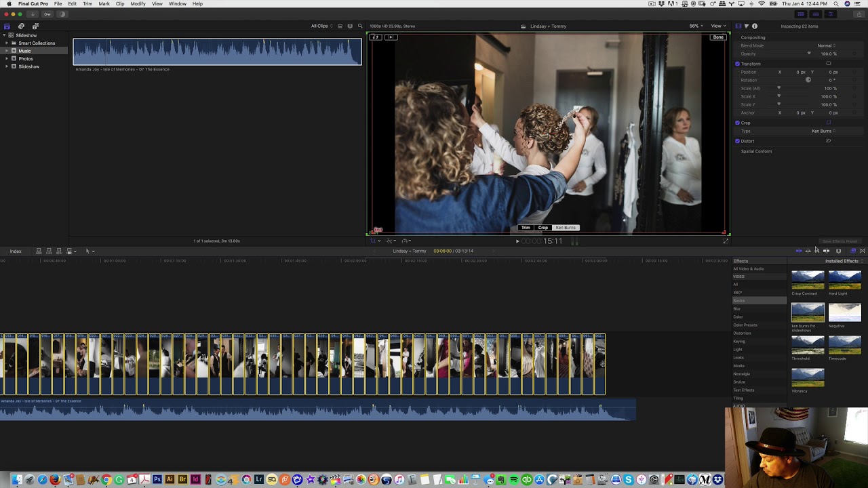Open the Libraries sidebar icon
Viewport: 868px width, 488px height.
tap(7, 26)
